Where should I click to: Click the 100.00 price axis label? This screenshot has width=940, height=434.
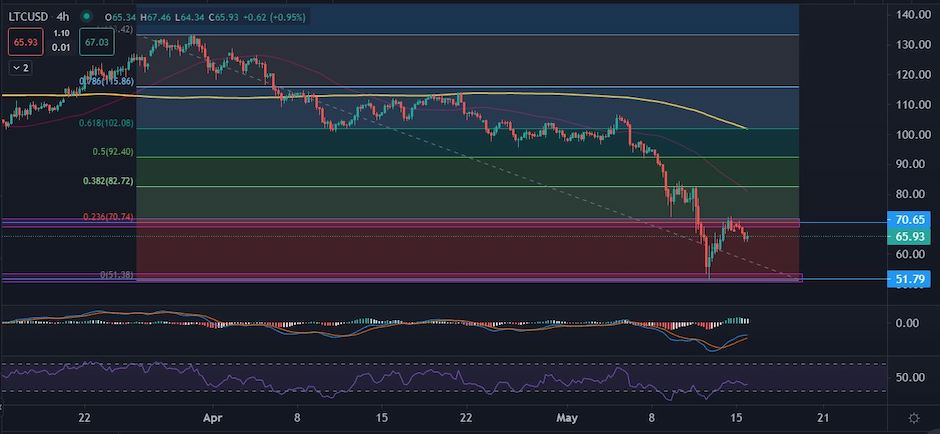click(911, 134)
